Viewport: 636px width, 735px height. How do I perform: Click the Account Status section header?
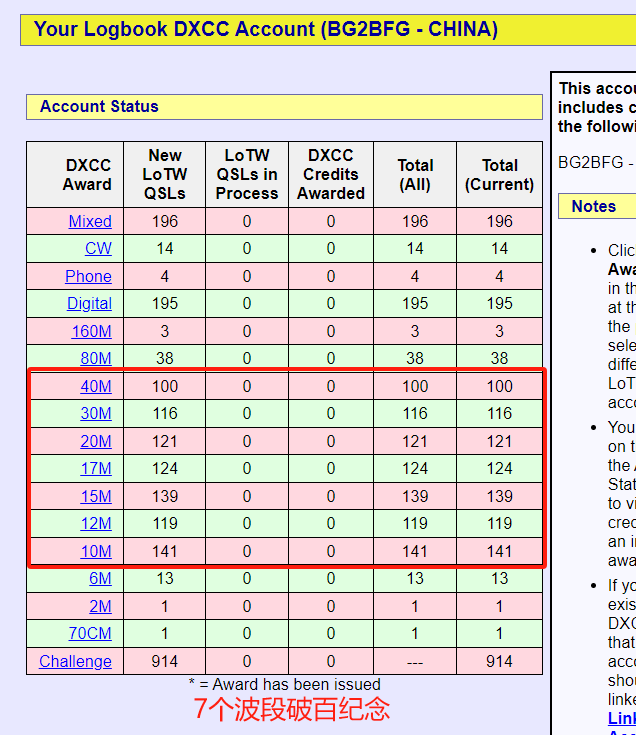point(284,107)
